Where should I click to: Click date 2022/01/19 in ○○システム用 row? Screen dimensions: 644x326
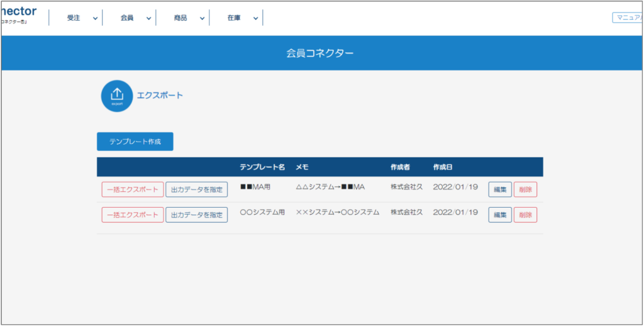coord(455,212)
